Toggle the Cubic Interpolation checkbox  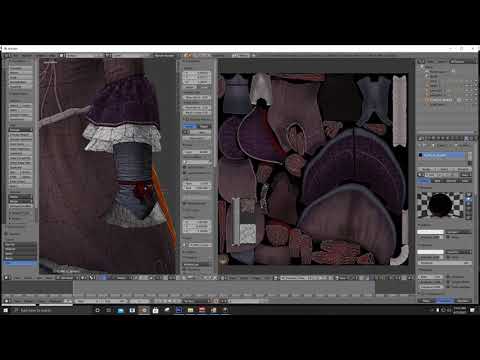449,286
